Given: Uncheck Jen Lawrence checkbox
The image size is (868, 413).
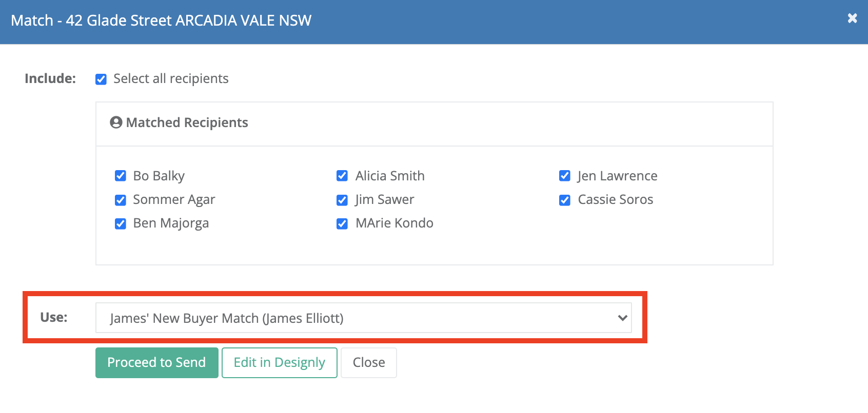Looking at the screenshot, I should [565, 176].
